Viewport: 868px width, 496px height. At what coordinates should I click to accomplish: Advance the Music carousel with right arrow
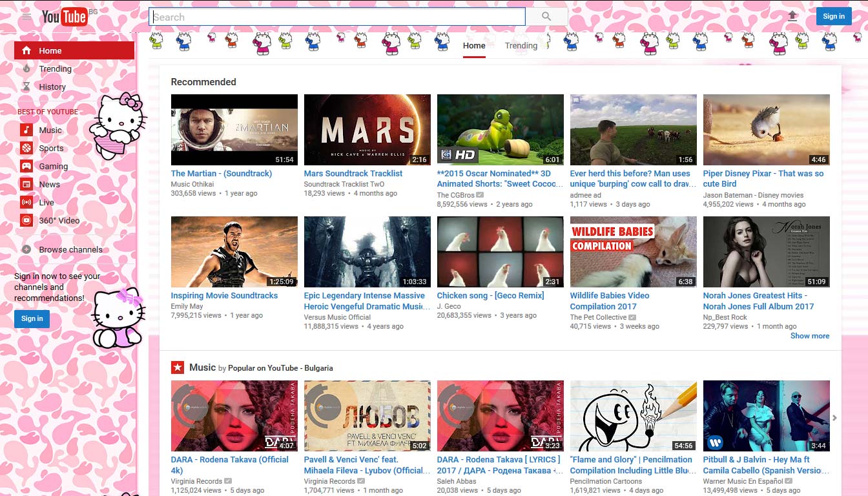tap(835, 417)
